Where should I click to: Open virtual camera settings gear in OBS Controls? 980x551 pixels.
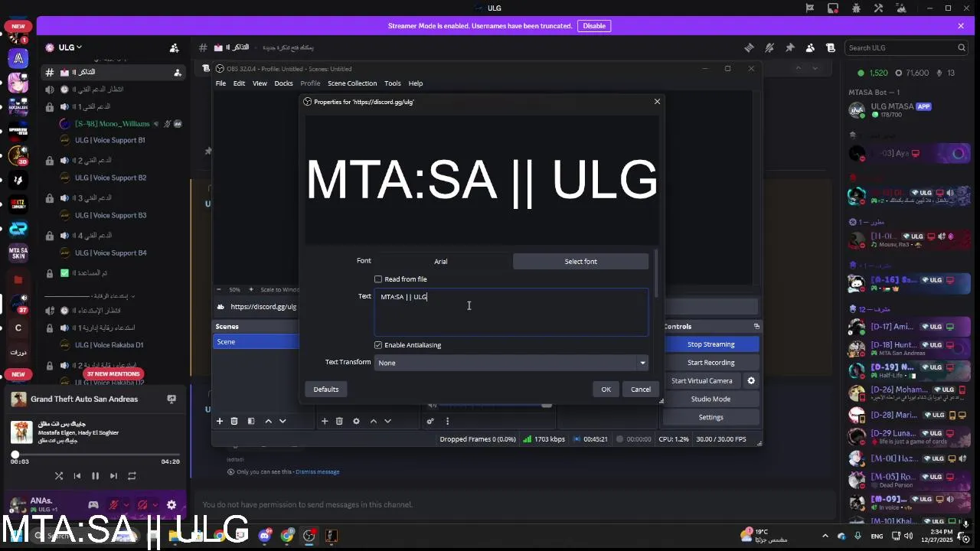(751, 380)
